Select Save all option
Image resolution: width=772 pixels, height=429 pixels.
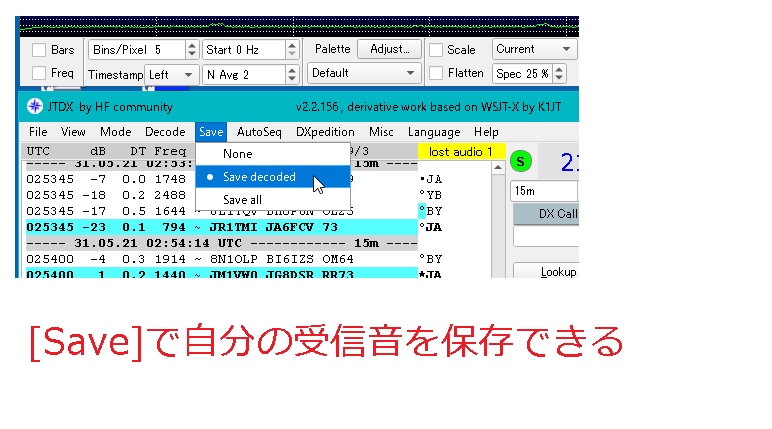[x=273, y=199]
